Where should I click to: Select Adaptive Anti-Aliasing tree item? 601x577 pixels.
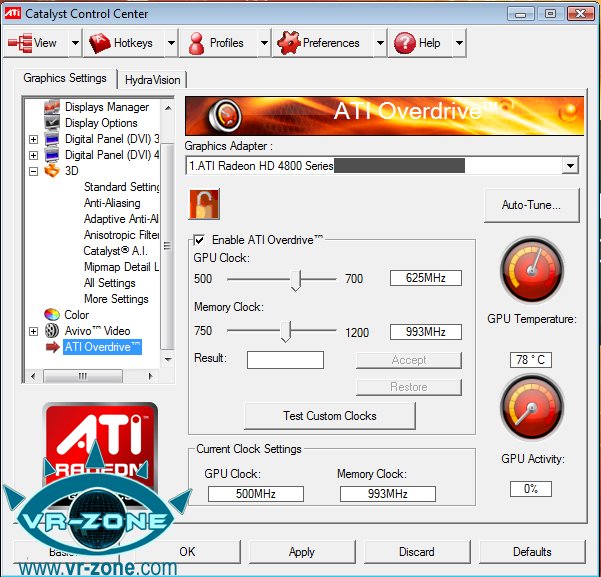(121, 219)
